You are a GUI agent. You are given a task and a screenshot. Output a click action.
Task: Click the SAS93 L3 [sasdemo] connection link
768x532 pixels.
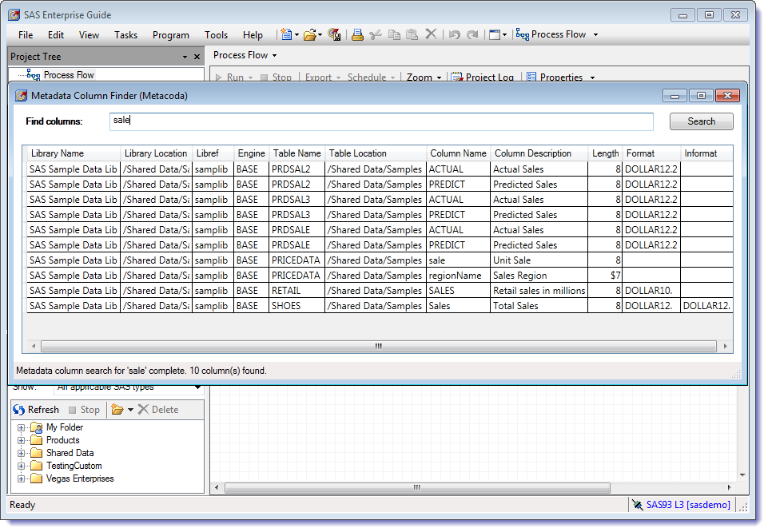click(688, 505)
